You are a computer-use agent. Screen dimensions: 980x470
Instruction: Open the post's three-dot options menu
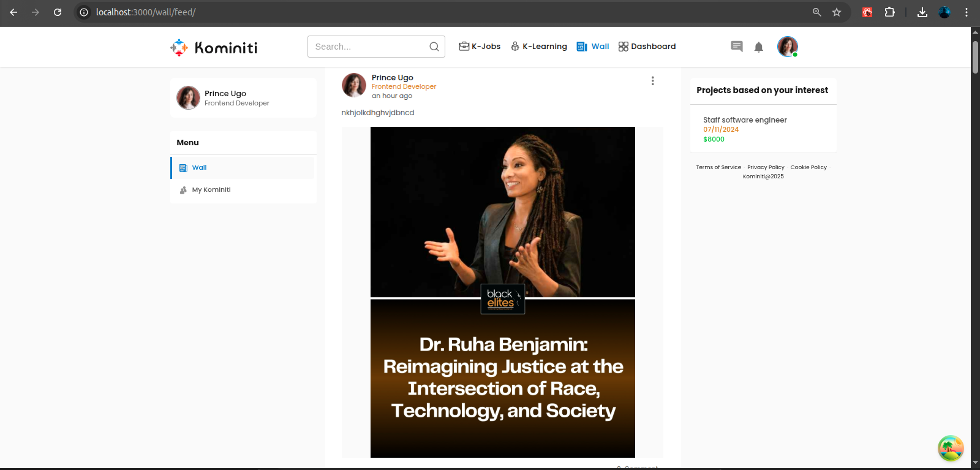(x=652, y=81)
